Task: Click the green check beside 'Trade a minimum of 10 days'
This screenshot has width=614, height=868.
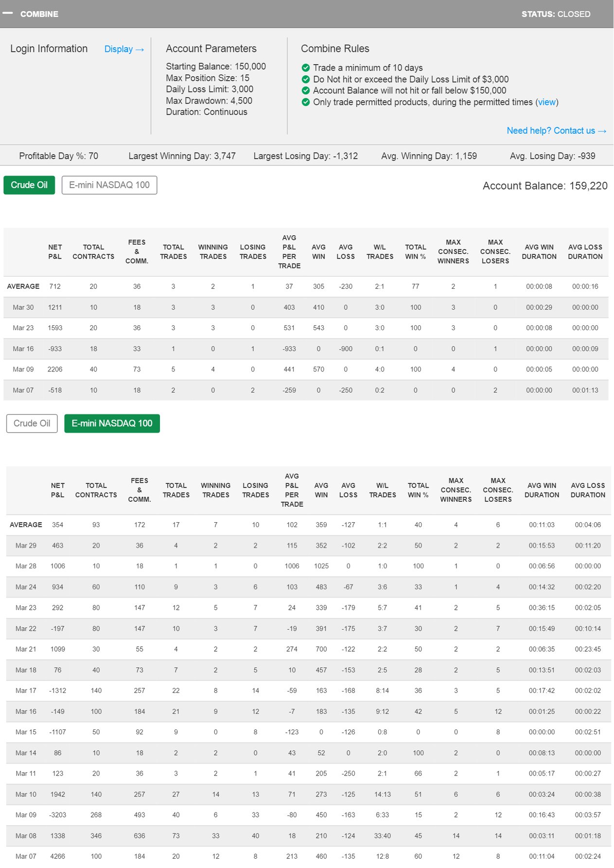Action: click(305, 68)
